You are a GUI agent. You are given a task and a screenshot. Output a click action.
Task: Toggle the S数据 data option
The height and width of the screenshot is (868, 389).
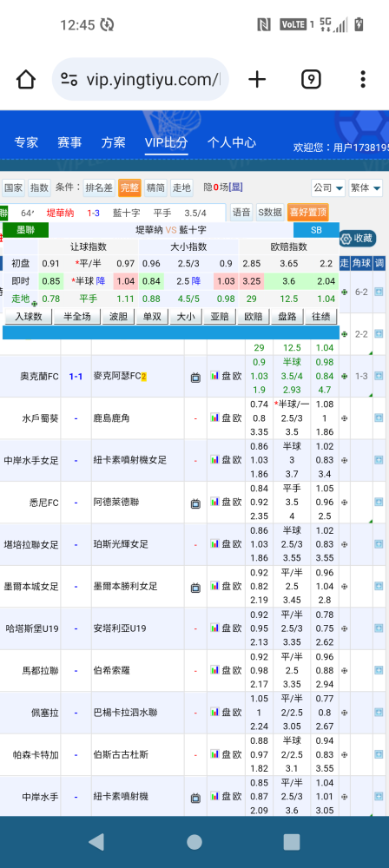(x=270, y=212)
